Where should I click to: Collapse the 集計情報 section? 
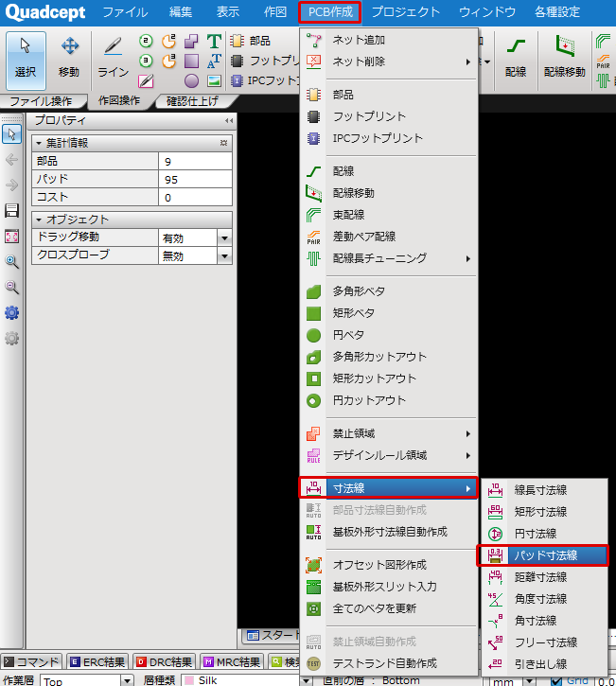39,143
